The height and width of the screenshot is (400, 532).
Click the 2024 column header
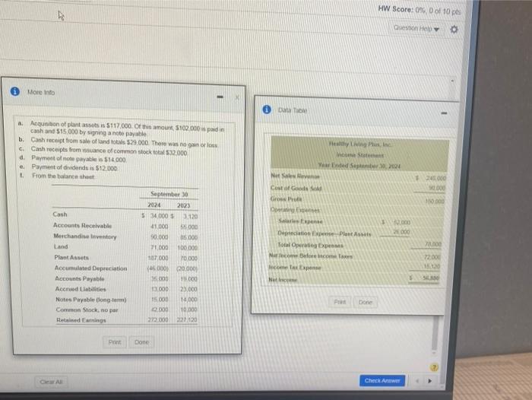tap(154, 205)
